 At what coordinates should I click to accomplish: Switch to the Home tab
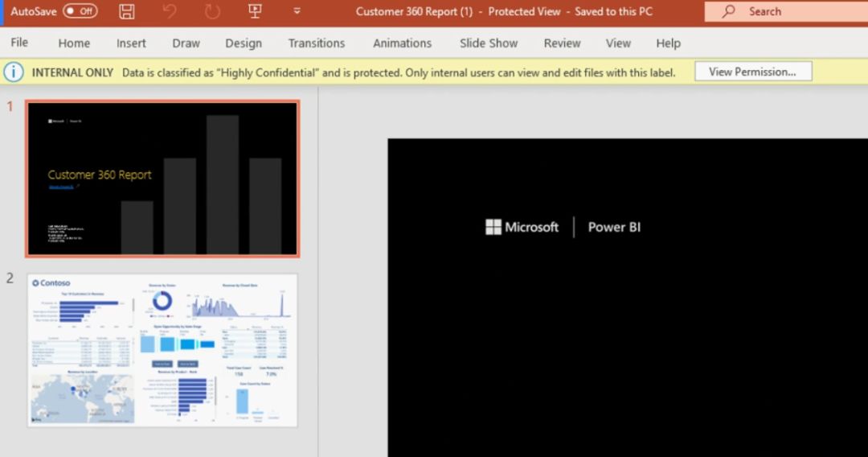74,43
